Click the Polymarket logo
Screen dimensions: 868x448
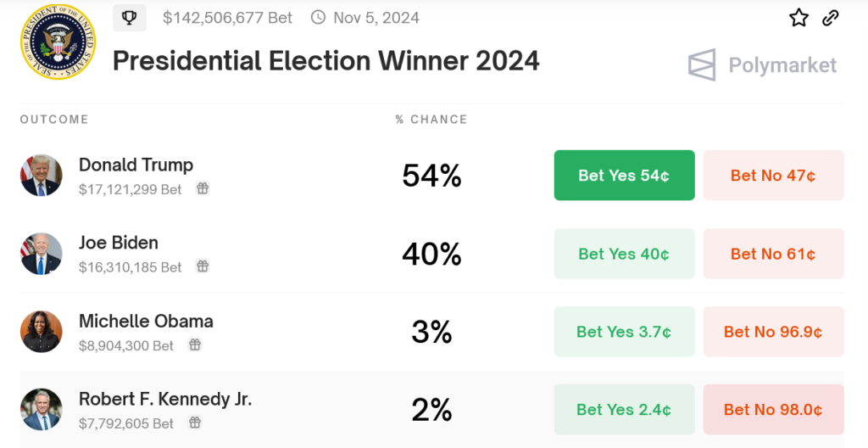[x=762, y=64]
